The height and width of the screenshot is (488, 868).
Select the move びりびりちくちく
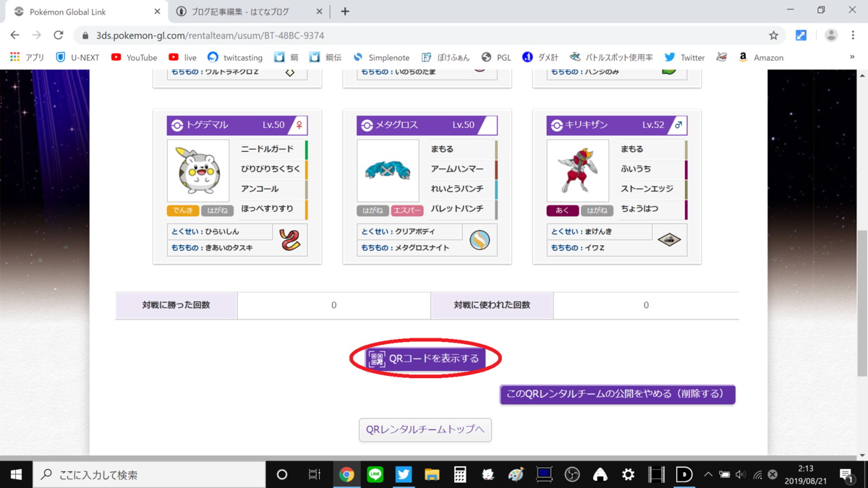click(271, 169)
